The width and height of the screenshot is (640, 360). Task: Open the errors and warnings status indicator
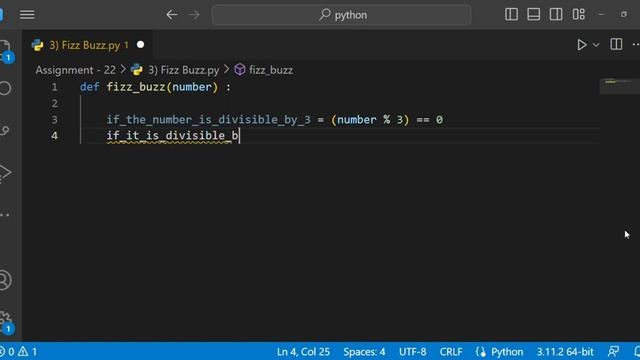click(19, 351)
